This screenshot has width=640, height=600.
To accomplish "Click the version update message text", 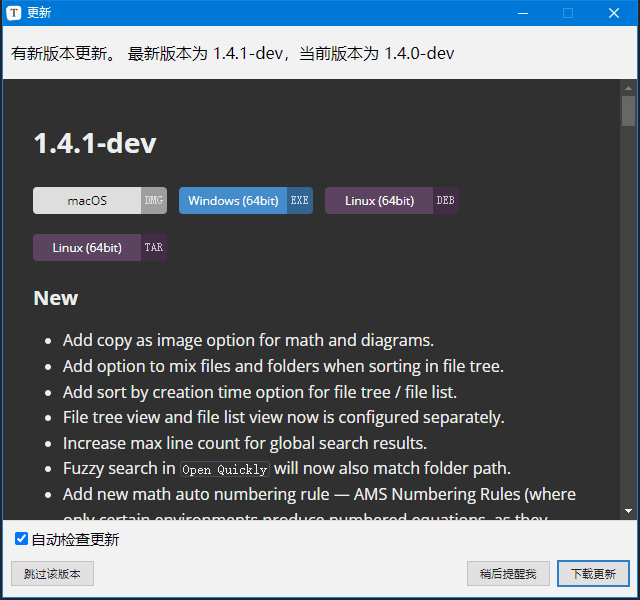I will (x=232, y=53).
